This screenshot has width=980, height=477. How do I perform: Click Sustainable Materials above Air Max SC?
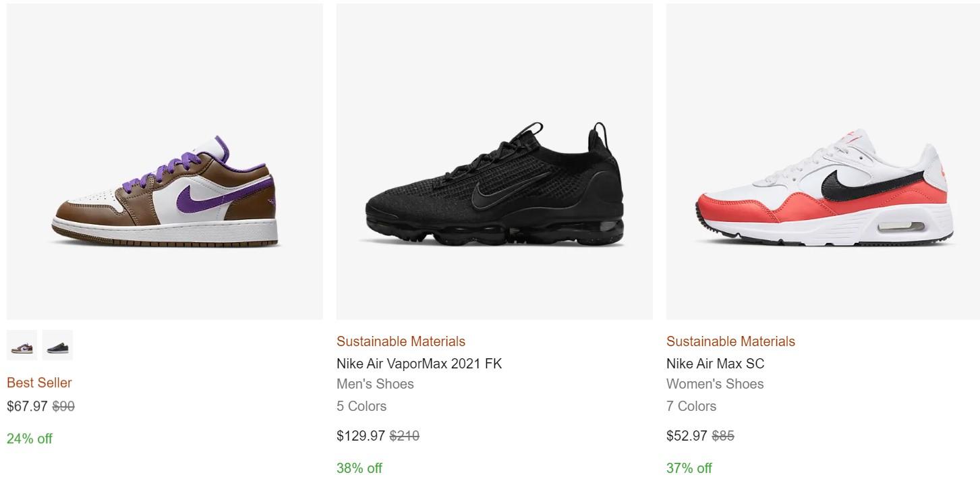pyautogui.click(x=730, y=341)
